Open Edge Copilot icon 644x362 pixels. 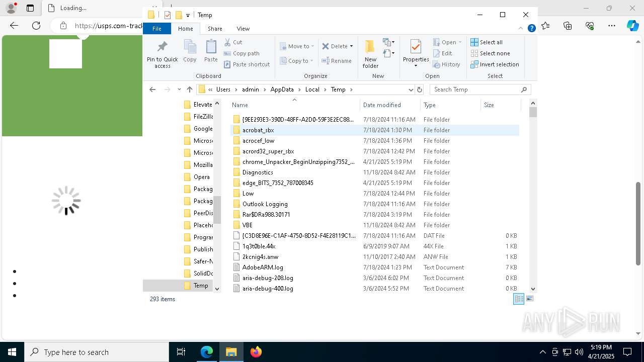[633, 26]
